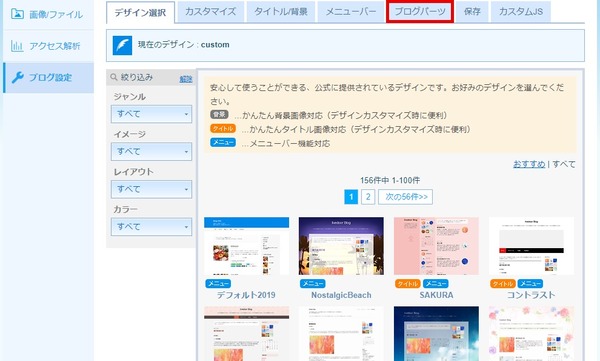Click the コントラスト design name
Screen dimensions: 600x361
click(531, 295)
